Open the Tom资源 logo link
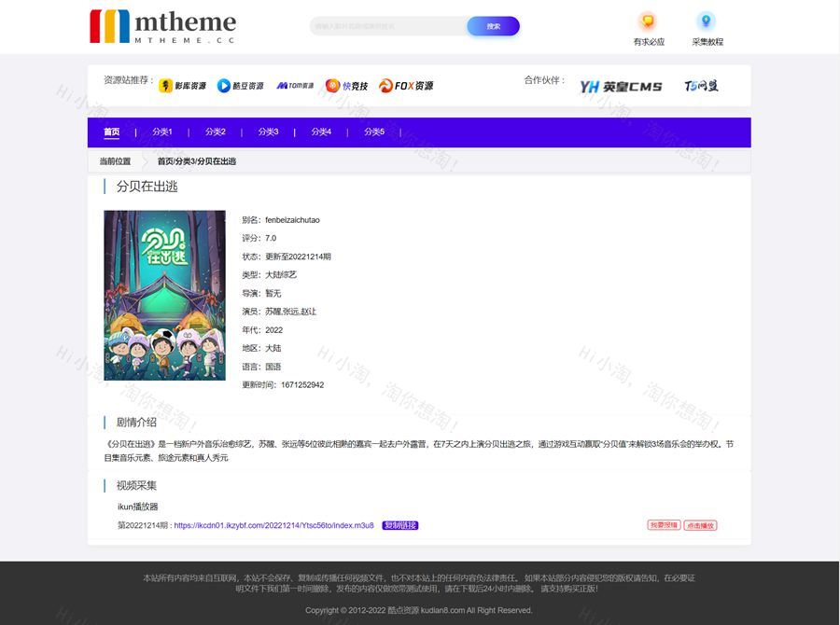The height and width of the screenshot is (625, 840). coord(295,86)
